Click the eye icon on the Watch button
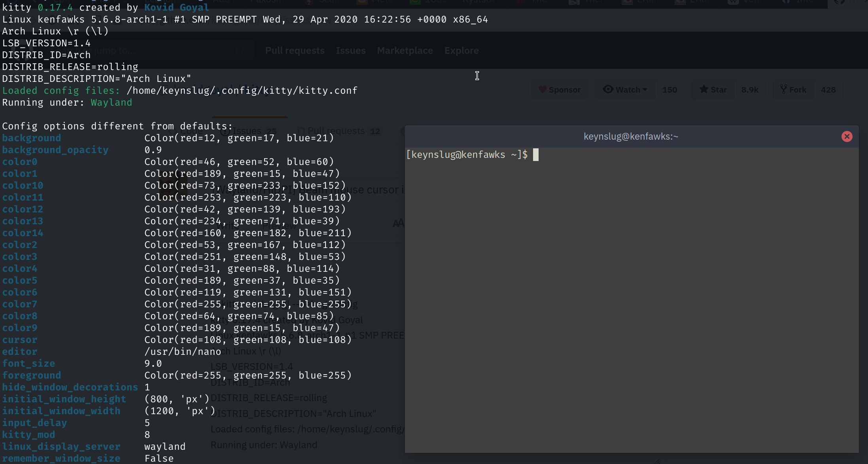Viewport: 868px width, 464px height. (x=609, y=90)
